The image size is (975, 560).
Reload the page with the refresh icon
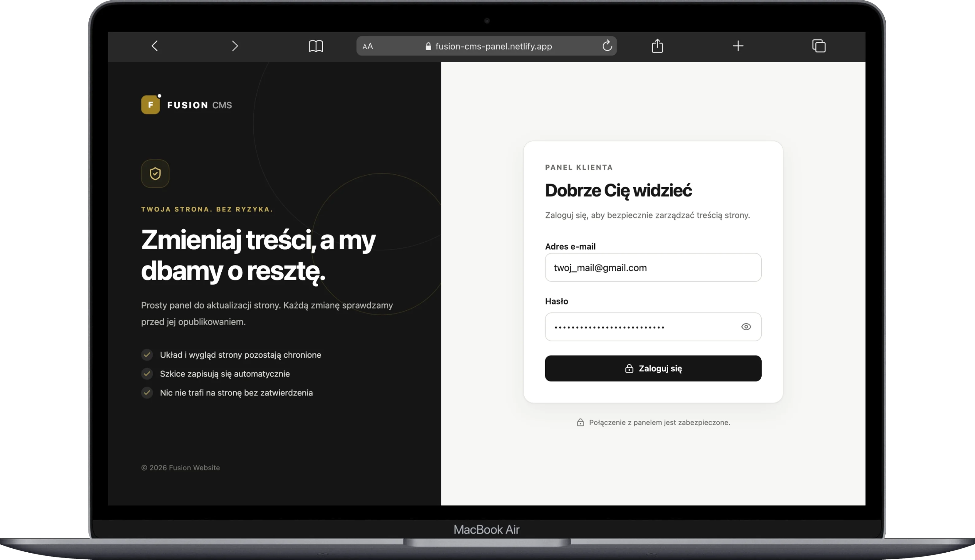(607, 46)
